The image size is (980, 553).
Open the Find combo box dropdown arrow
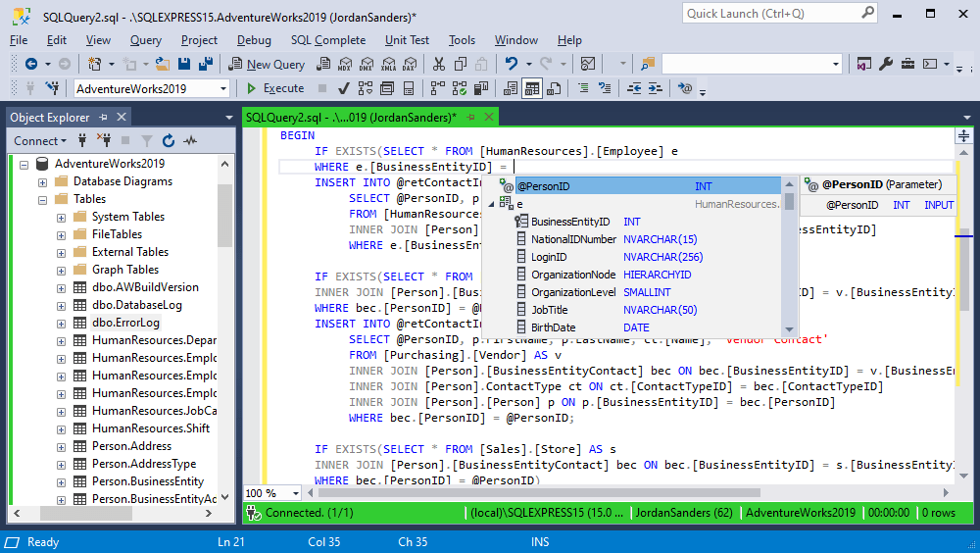[x=836, y=64]
